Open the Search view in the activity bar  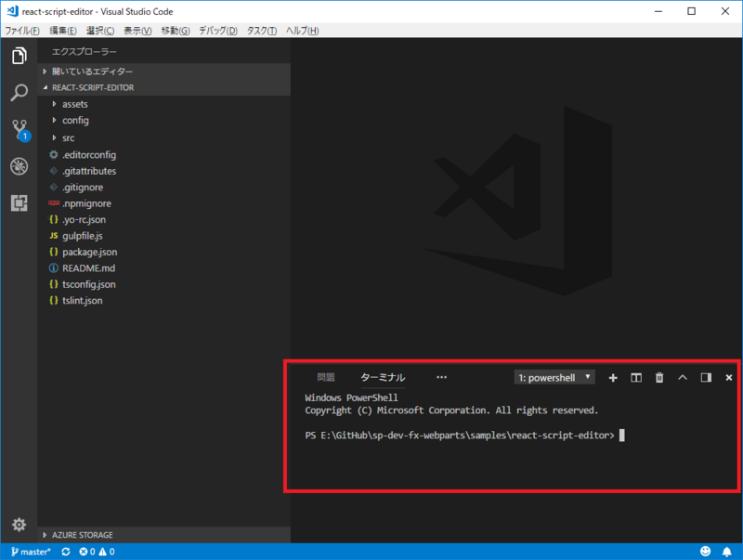[19, 93]
